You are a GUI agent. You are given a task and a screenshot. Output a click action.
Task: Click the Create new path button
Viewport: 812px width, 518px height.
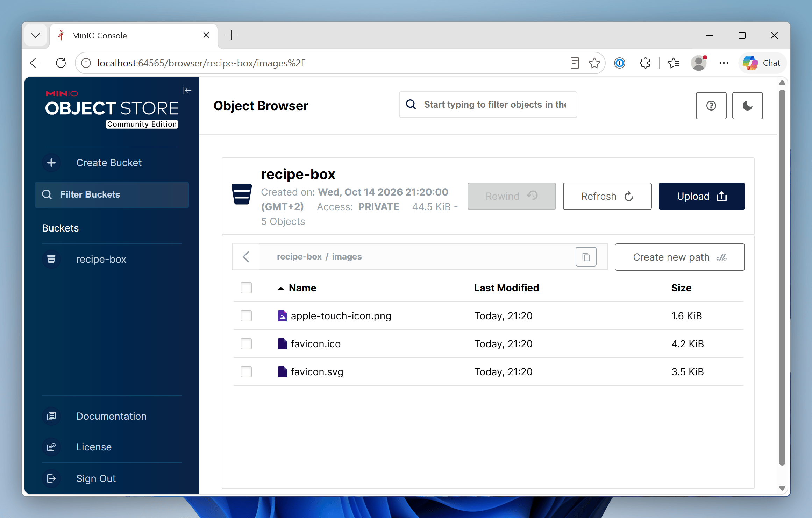pos(679,257)
